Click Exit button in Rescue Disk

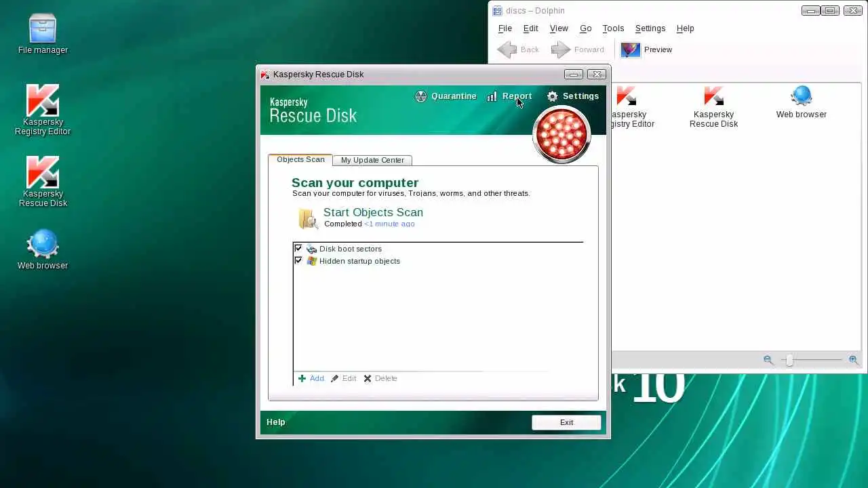[x=566, y=422]
